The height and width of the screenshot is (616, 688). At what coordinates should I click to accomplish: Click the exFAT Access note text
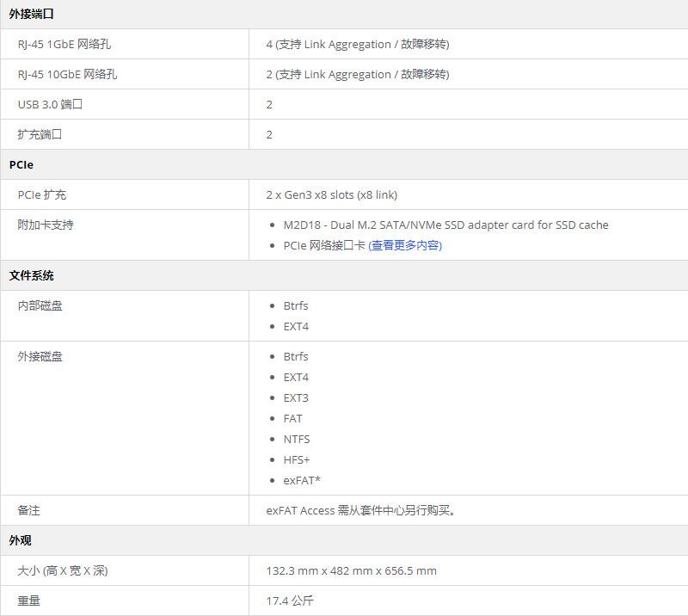tap(360, 510)
